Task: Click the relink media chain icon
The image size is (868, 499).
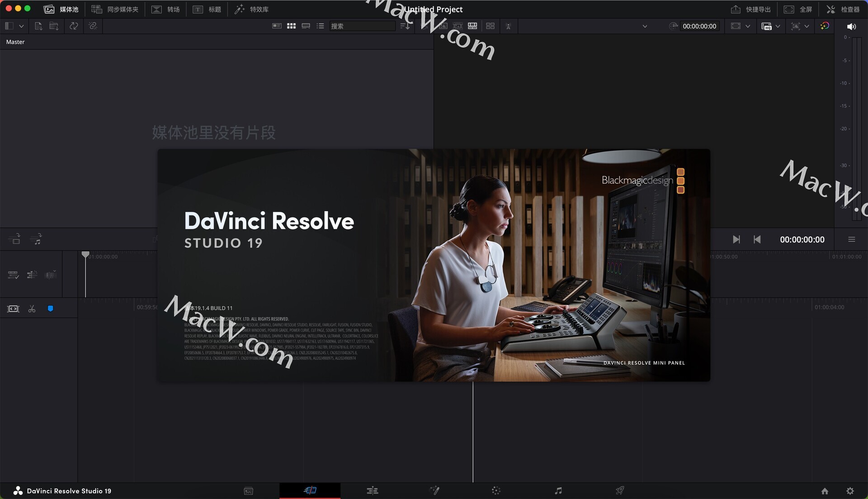Action: tap(93, 26)
